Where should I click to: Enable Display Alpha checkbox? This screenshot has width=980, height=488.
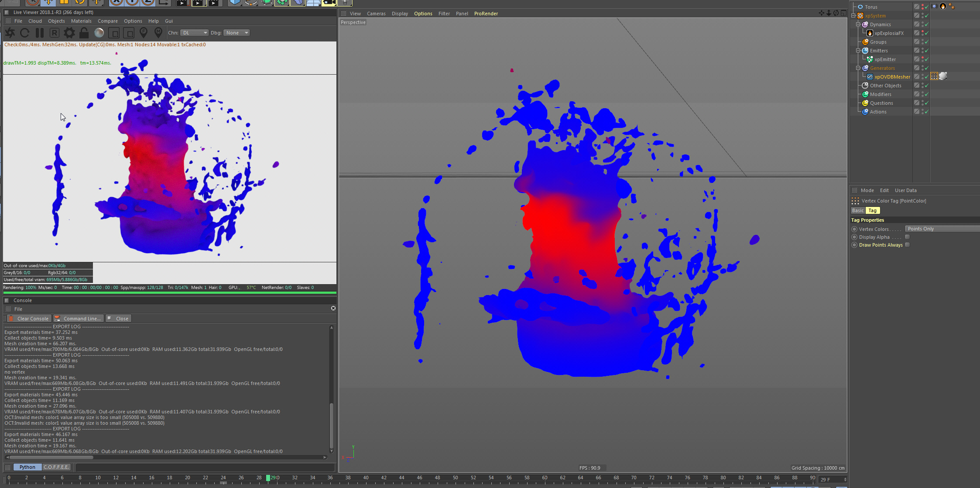(907, 237)
